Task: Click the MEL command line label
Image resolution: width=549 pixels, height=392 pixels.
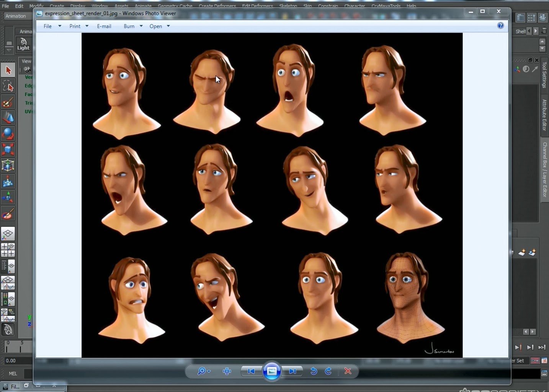Action: (x=13, y=373)
